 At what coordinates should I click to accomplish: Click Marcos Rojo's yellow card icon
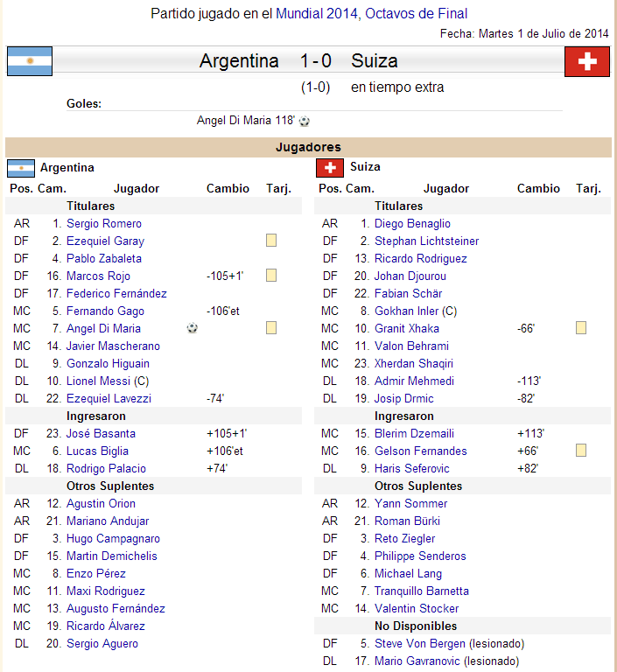(x=271, y=276)
